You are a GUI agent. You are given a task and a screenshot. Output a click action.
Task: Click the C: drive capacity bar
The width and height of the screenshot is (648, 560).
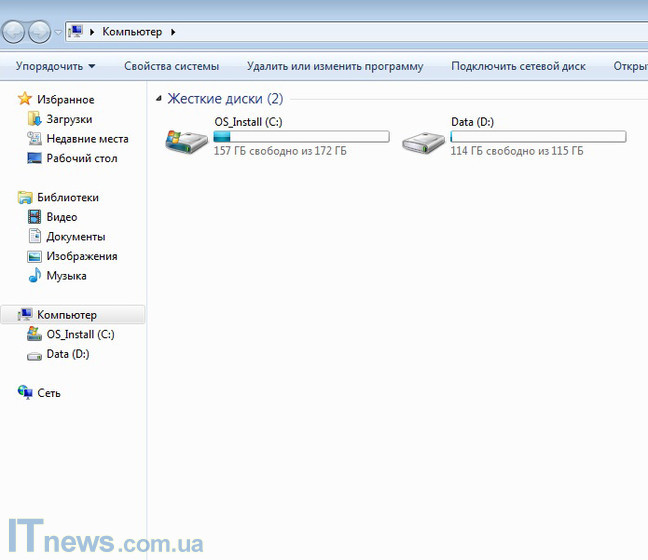tap(301, 136)
